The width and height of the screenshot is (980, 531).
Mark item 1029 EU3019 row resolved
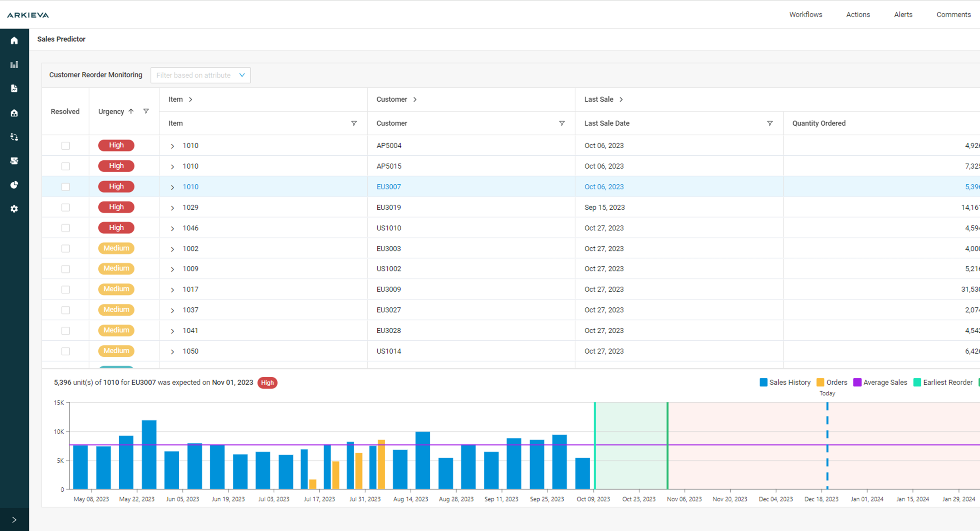(x=66, y=208)
